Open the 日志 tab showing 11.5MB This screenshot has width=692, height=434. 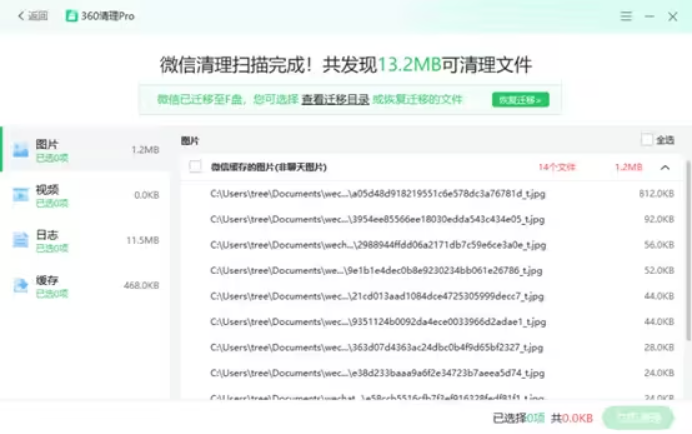pyautogui.click(x=85, y=240)
